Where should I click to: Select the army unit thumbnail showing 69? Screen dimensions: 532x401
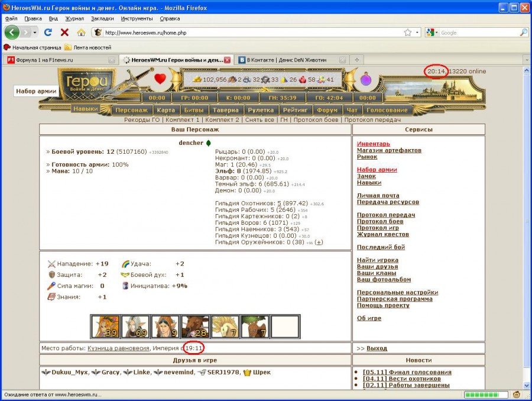click(135, 326)
